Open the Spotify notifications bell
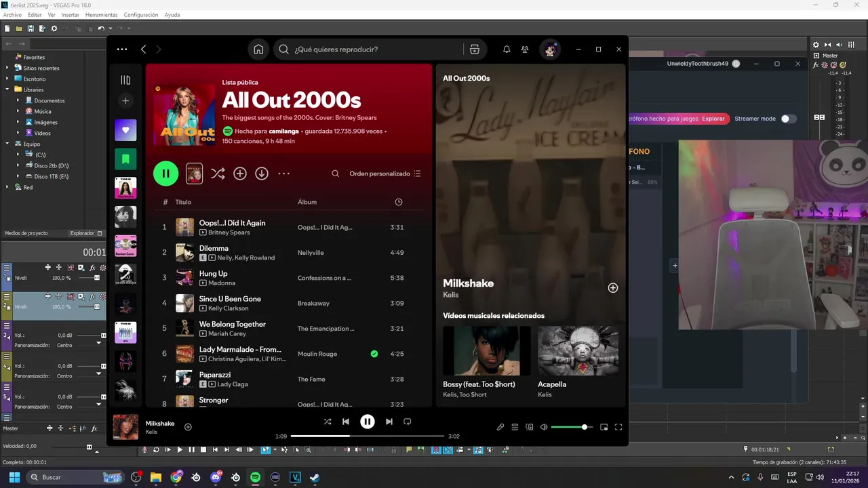The height and width of the screenshot is (488, 868). click(507, 49)
